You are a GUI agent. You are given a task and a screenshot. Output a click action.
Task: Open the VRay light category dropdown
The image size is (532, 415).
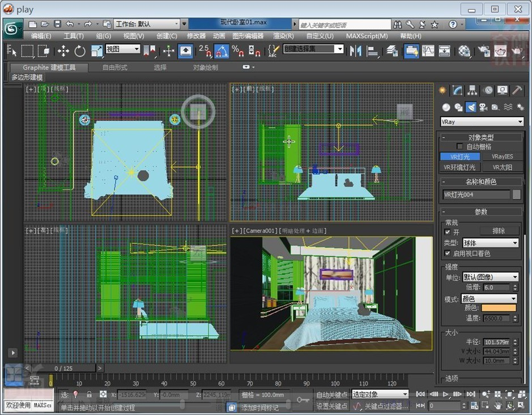pyautogui.click(x=482, y=122)
